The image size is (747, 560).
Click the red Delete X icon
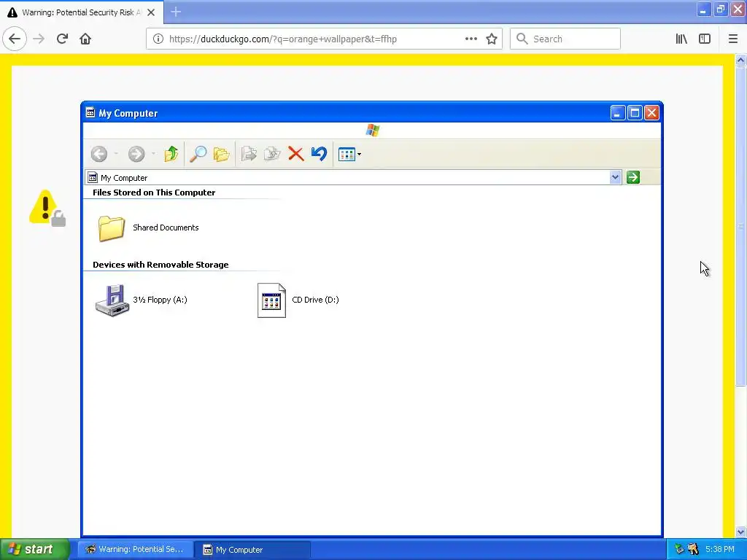click(x=296, y=154)
